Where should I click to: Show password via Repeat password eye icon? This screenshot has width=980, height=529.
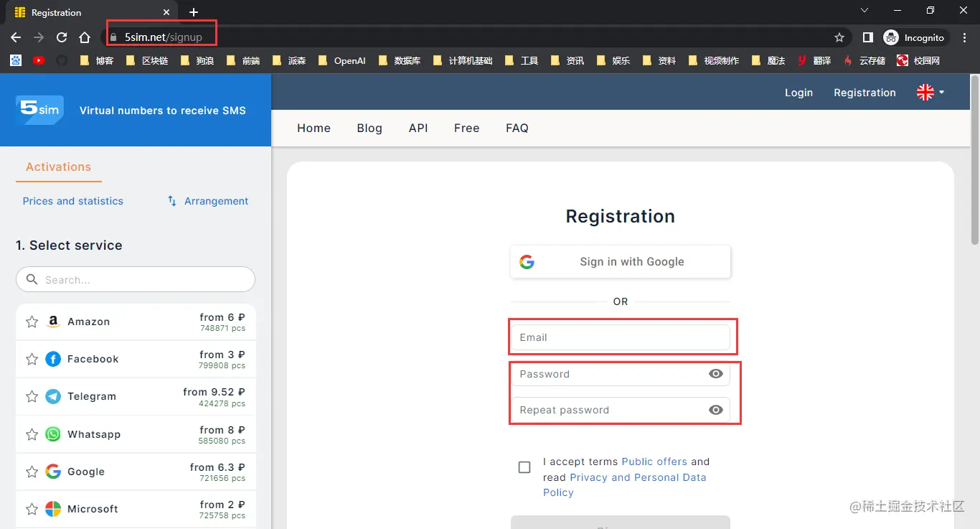715,410
